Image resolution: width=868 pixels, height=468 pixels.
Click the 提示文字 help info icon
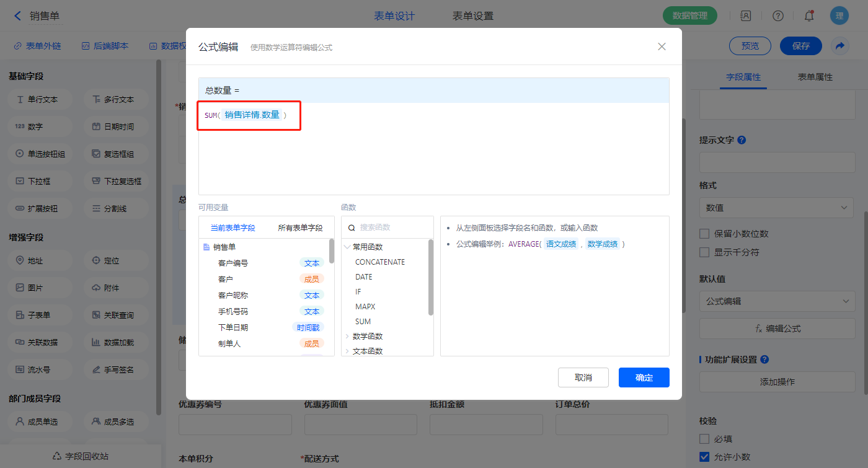coord(742,140)
